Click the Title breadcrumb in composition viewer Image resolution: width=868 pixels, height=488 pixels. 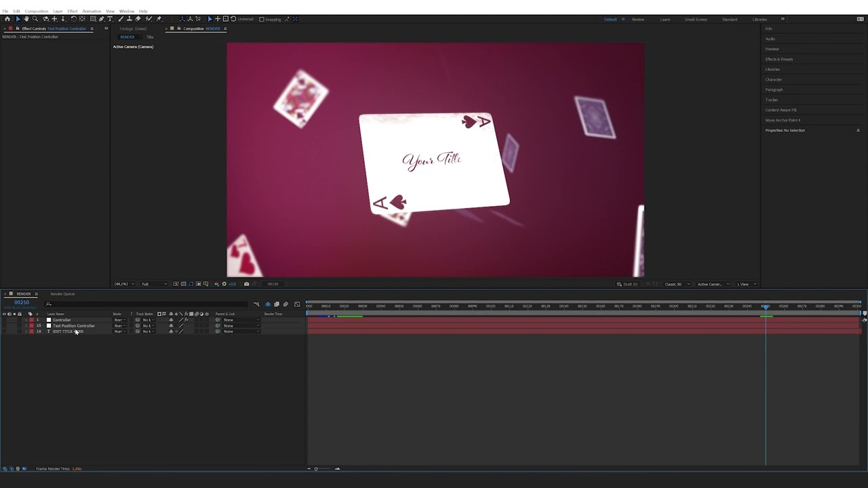click(x=150, y=37)
